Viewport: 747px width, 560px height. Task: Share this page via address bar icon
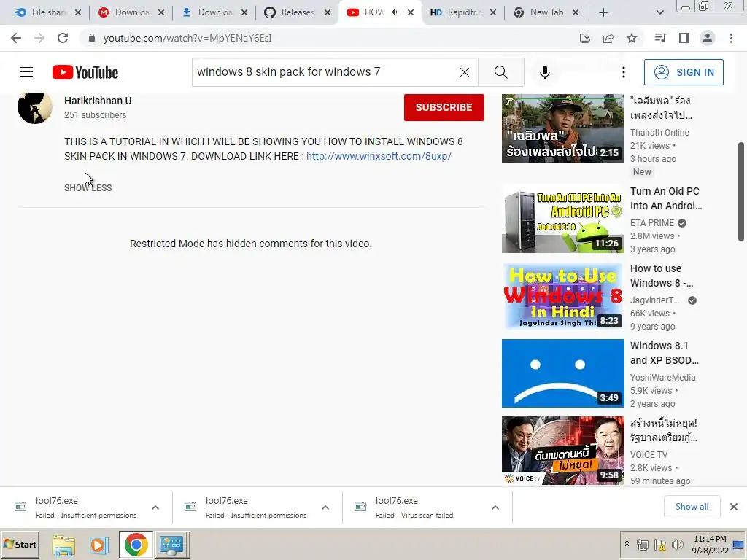[x=608, y=38]
